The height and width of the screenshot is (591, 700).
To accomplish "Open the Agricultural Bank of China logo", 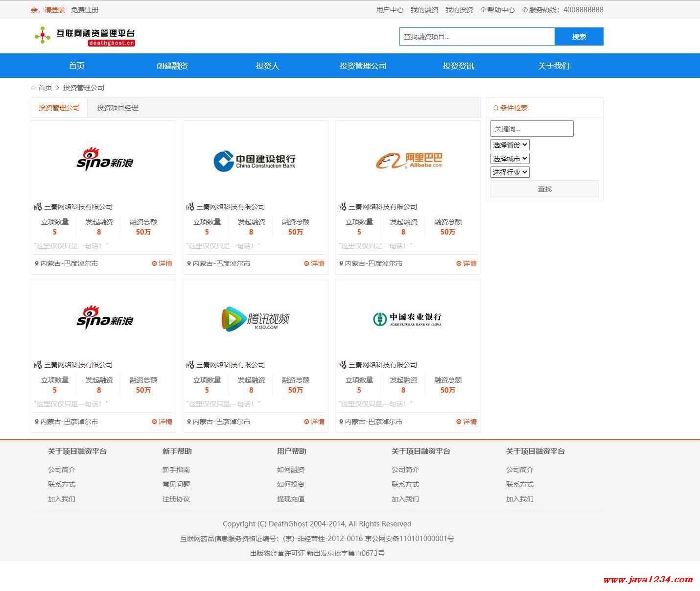I will [x=407, y=319].
